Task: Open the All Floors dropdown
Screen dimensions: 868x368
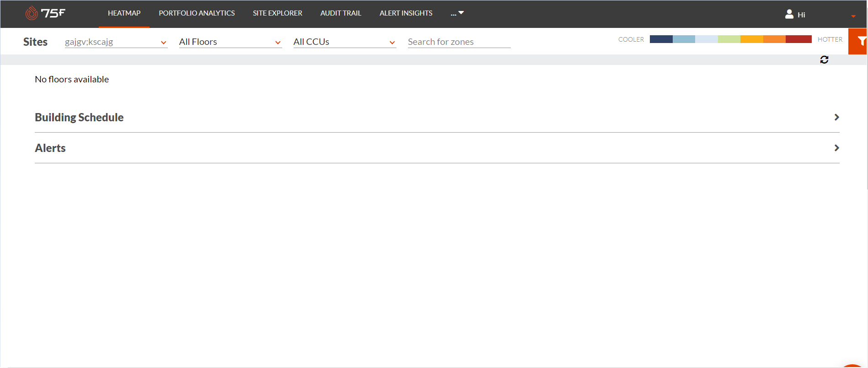Action: tap(230, 42)
